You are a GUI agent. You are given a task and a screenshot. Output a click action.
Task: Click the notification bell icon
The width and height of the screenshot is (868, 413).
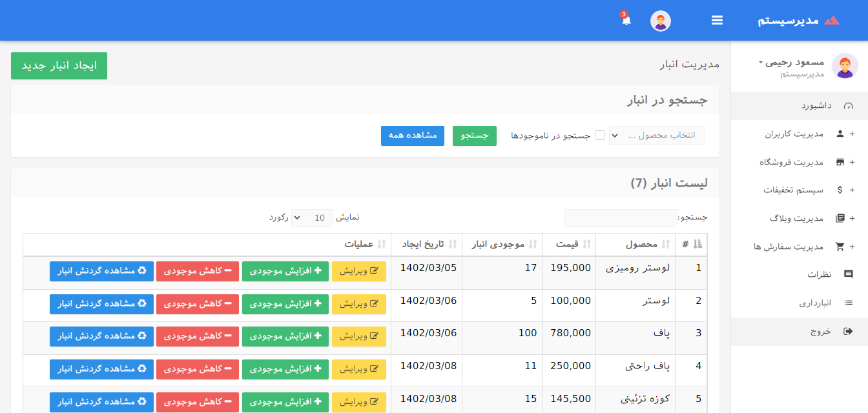point(626,20)
